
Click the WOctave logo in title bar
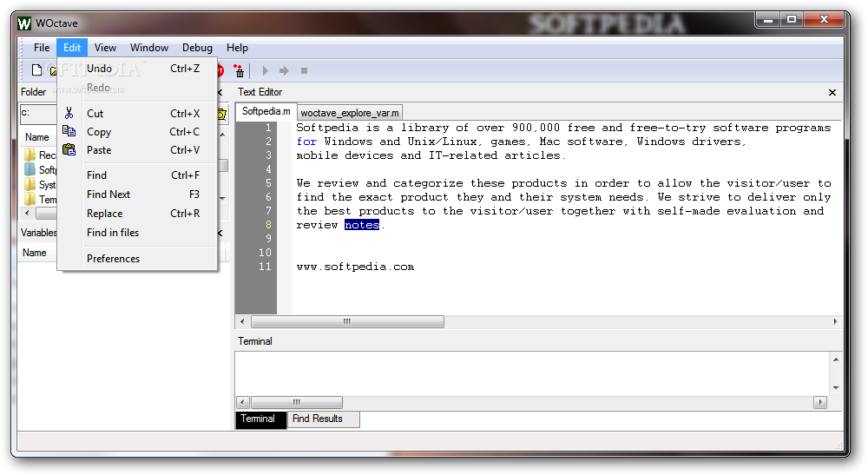click(24, 23)
